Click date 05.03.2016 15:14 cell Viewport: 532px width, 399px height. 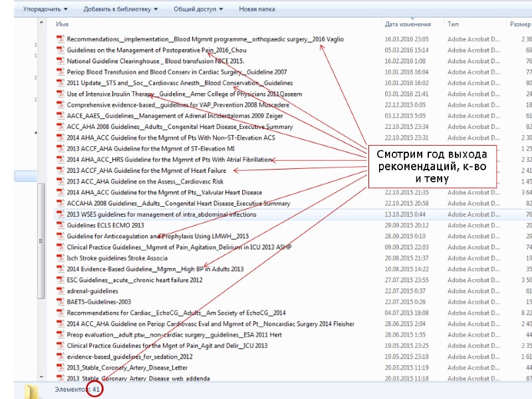[406, 50]
